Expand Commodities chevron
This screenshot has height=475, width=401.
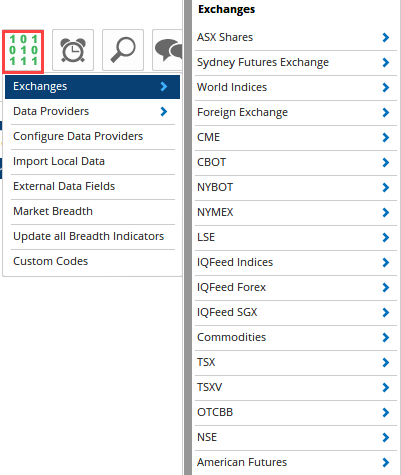tap(386, 337)
